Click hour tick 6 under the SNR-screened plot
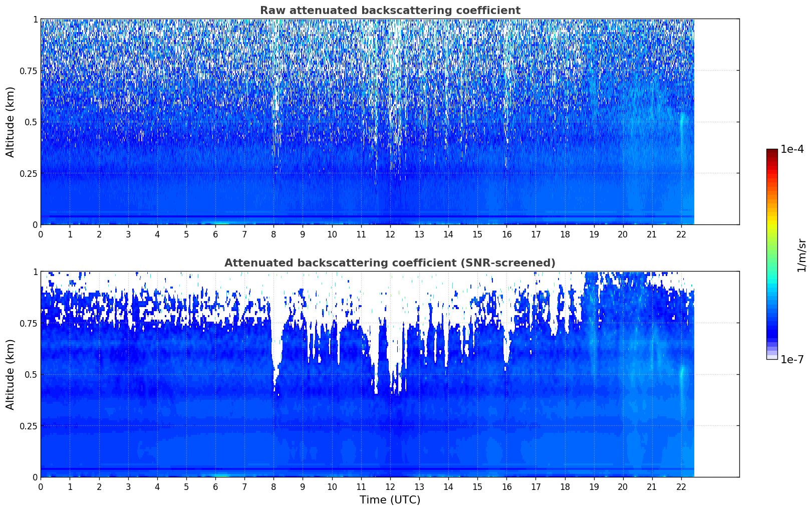This screenshot has height=511, width=812. 215,486
